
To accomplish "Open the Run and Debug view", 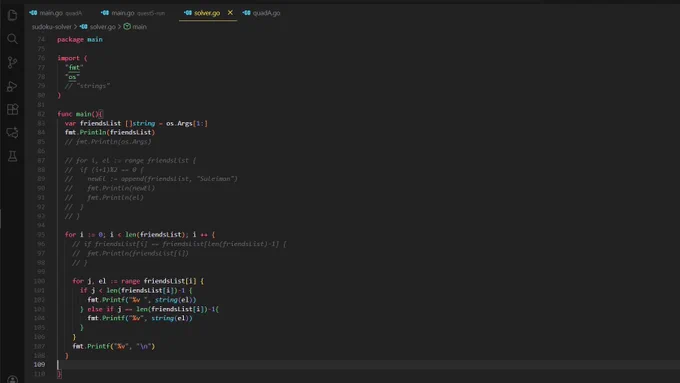I will tap(12, 86).
